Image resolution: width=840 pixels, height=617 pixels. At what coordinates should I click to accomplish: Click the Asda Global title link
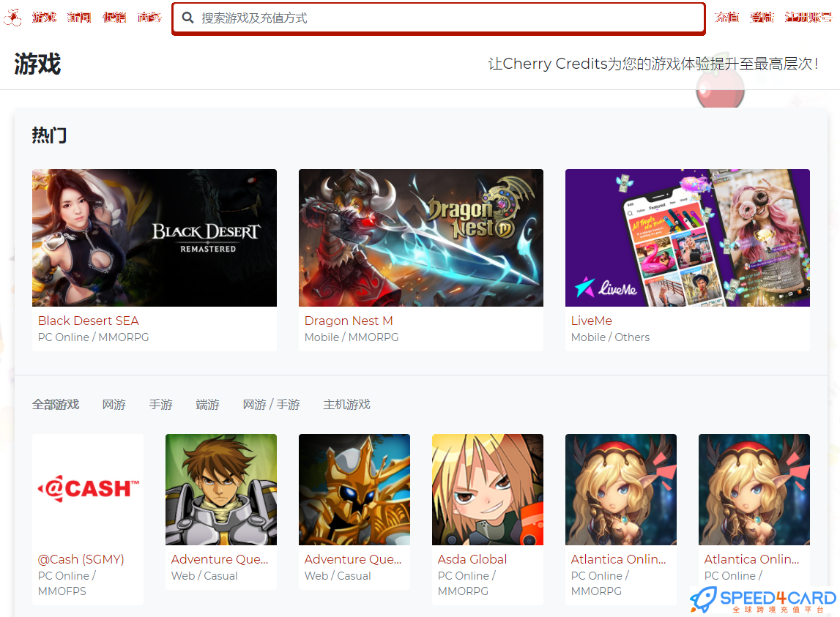pyautogui.click(x=472, y=560)
